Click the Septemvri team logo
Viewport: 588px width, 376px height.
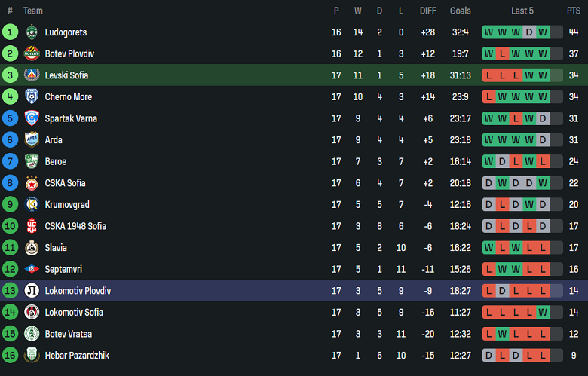(32, 269)
